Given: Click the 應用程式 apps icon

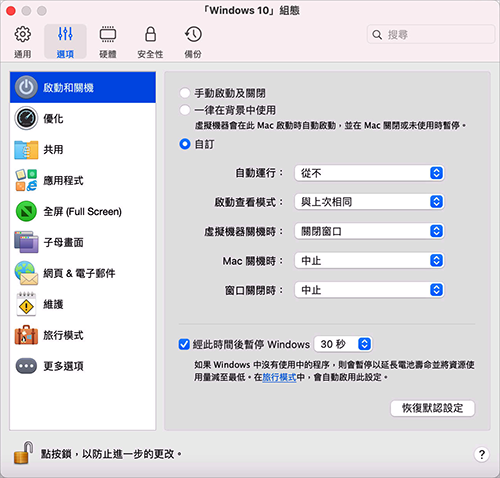Looking at the screenshot, I should [x=26, y=180].
